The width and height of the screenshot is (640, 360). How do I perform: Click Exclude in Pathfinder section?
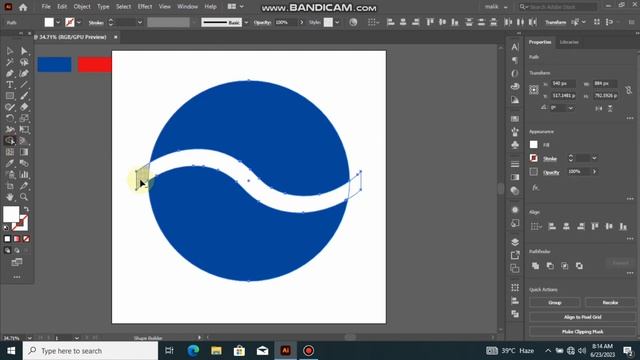(x=579, y=266)
